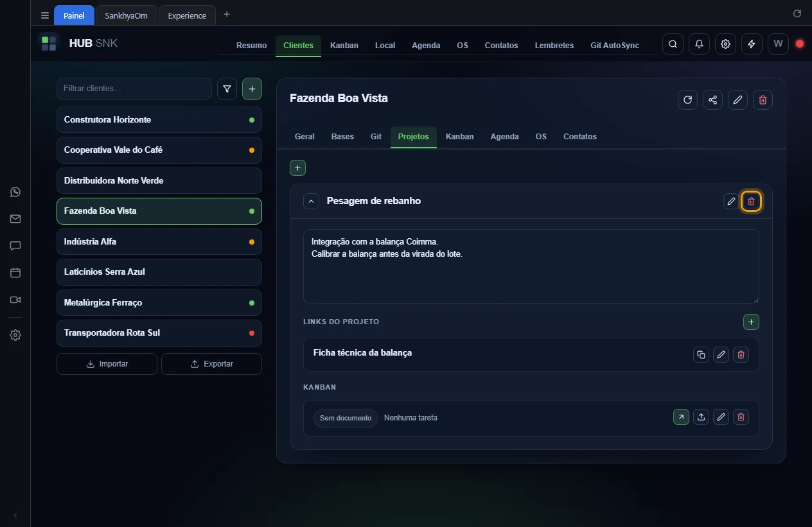The width and height of the screenshot is (812, 527).
Task: Delete Fazenda Boa Vista client
Action: pyautogui.click(x=763, y=99)
